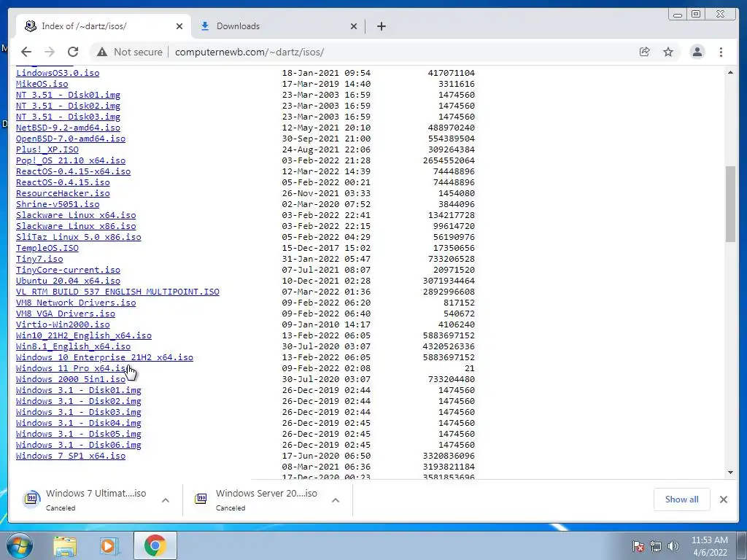Image resolution: width=747 pixels, height=560 pixels.
Task: Click the Not secure warning icon
Action: [102, 52]
